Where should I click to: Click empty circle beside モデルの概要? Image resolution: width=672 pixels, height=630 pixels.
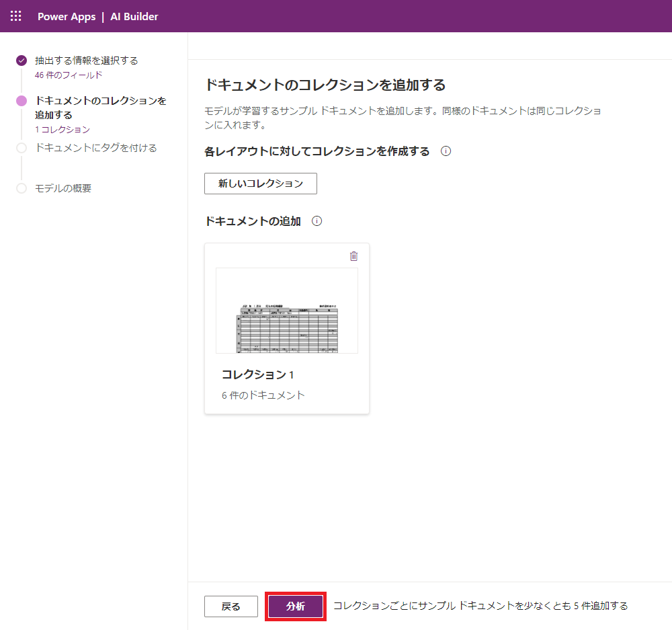tap(22, 188)
